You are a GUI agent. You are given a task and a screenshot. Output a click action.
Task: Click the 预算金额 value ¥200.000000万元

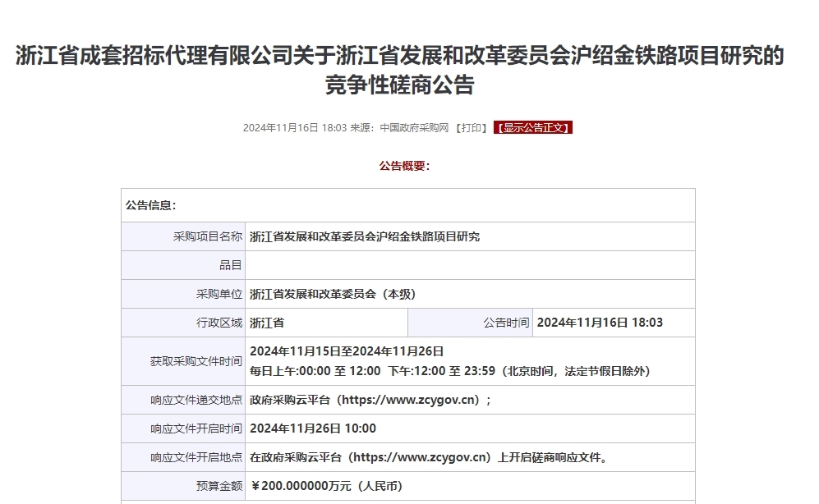point(326,486)
